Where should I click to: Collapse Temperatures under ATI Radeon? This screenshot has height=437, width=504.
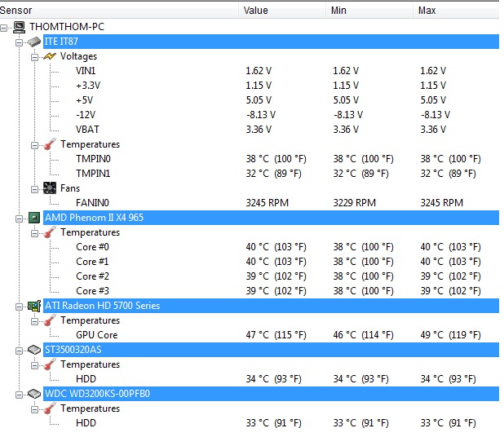[35, 322]
